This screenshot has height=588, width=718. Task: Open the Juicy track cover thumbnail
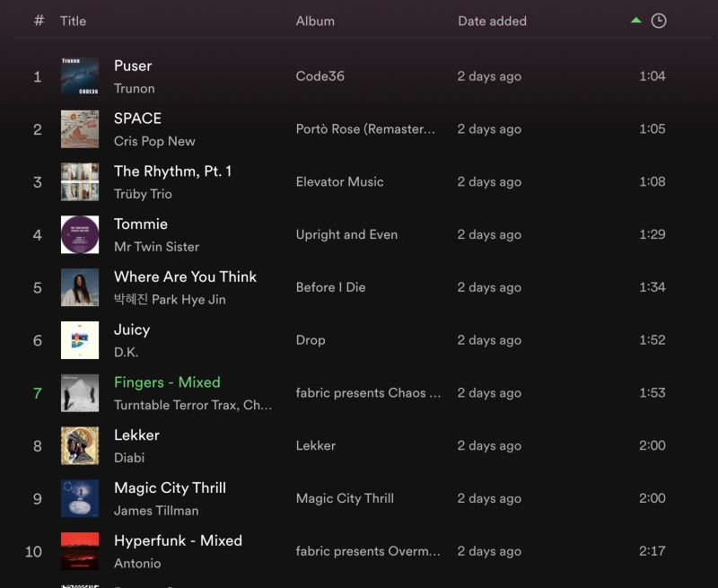[x=80, y=340]
